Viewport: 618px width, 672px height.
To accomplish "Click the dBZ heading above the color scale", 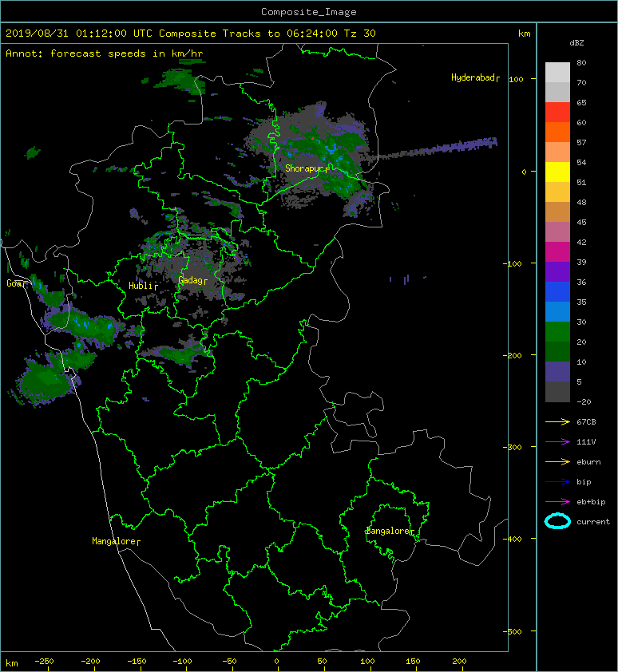I will click(x=576, y=43).
